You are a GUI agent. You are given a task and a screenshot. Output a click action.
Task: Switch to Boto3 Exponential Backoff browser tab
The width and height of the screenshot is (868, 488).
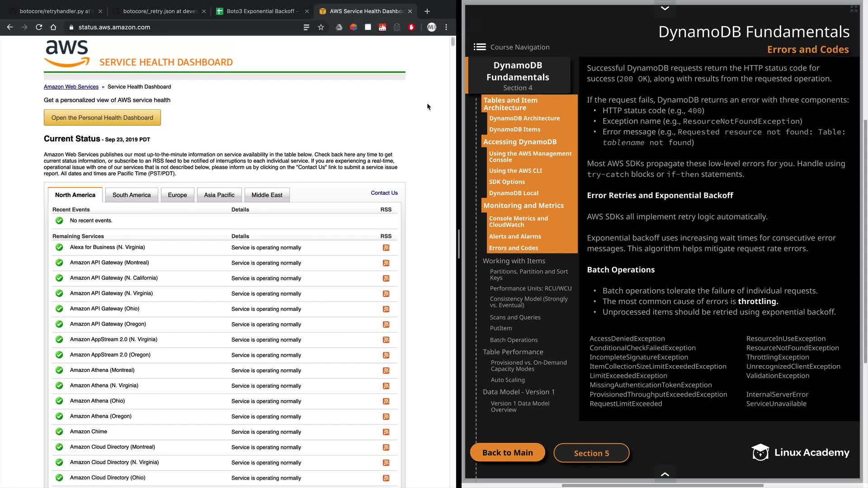tap(260, 11)
